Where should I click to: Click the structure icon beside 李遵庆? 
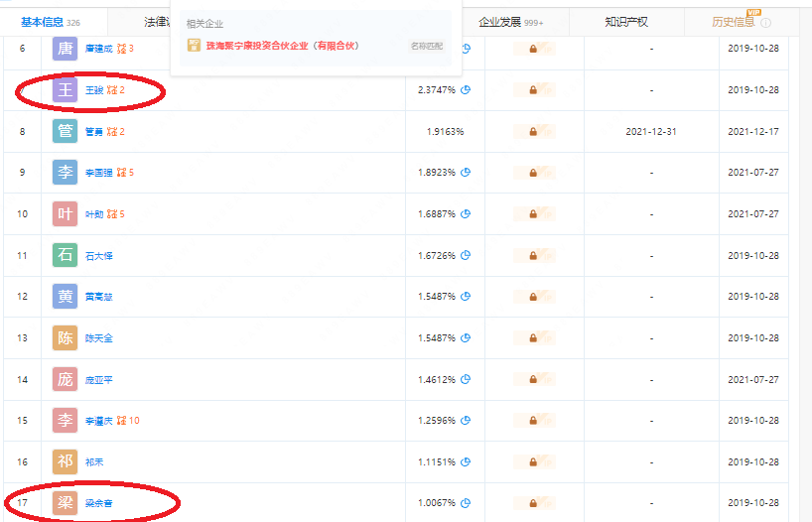coord(122,421)
